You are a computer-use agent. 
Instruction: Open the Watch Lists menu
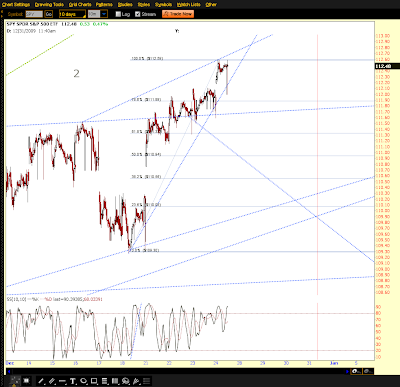[x=189, y=4]
